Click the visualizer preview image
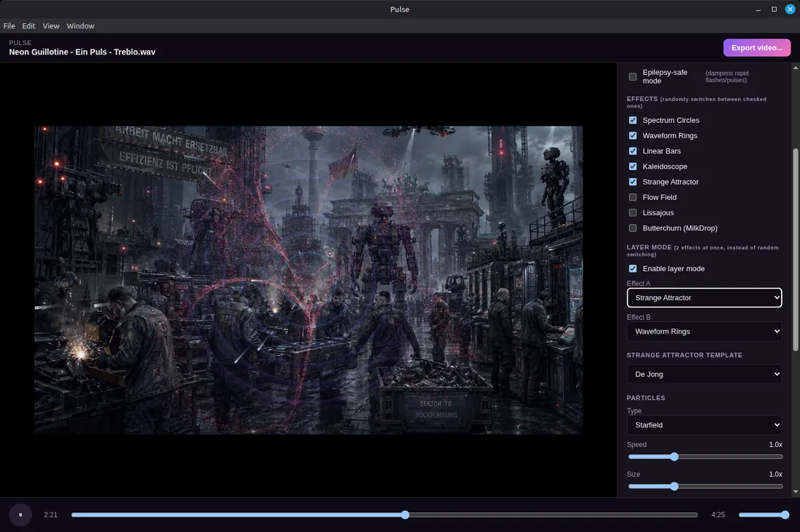The height and width of the screenshot is (532, 800). point(308,280)
